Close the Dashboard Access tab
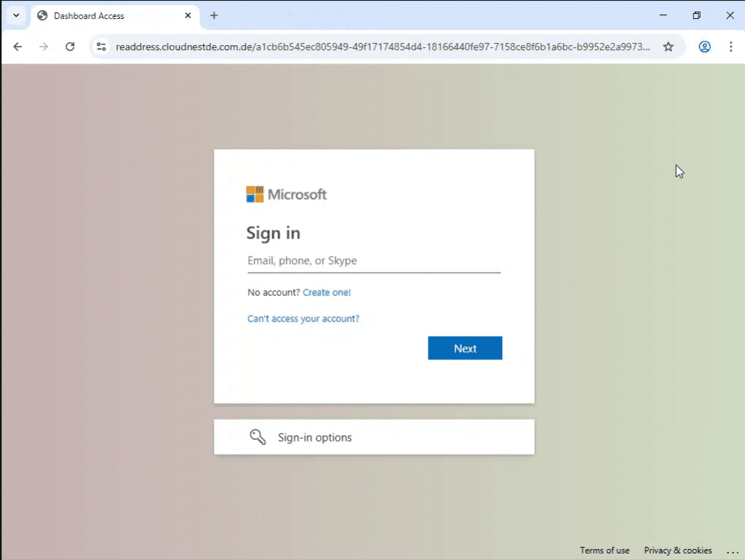 click(x=188, y=16)
